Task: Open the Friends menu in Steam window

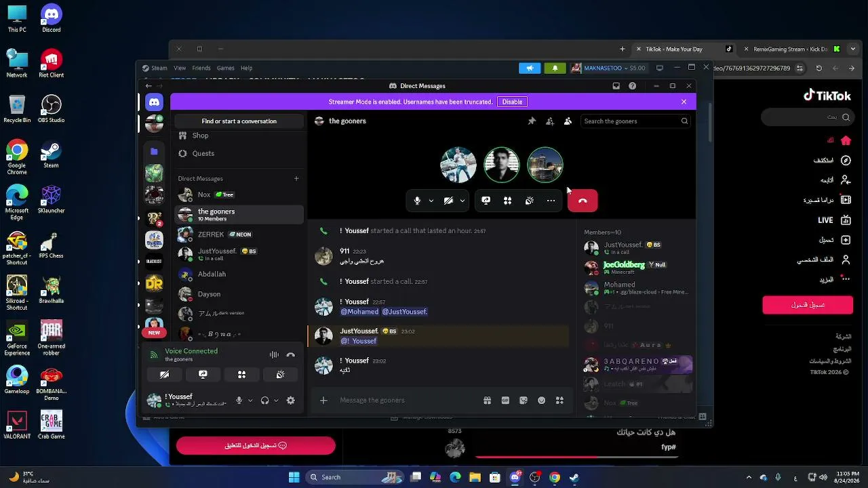Action: 201,68
